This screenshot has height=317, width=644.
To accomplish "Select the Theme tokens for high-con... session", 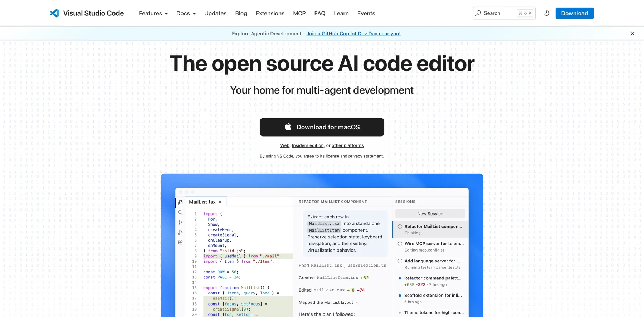I will (x=431, y=313).
